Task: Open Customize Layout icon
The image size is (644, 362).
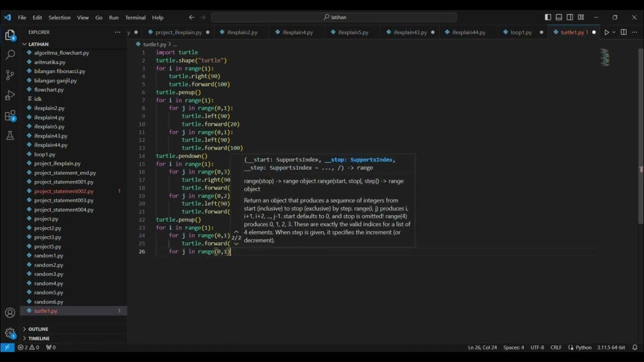Action: (581, 17)
